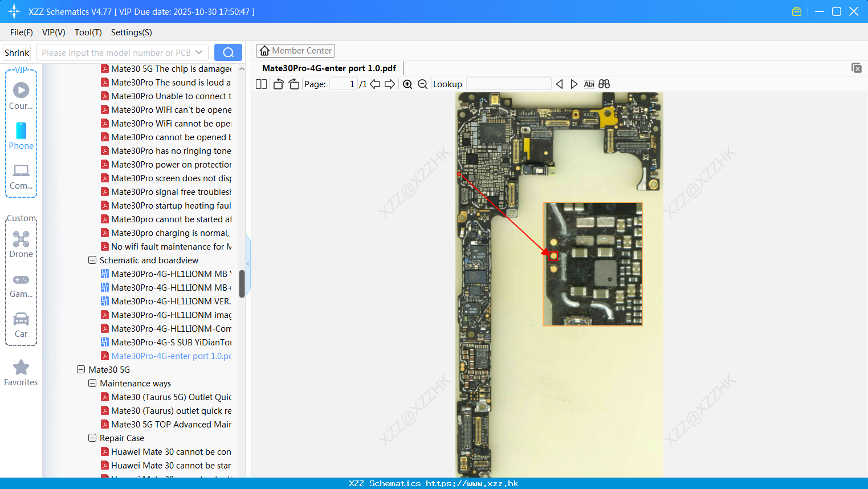
Task: Collapse the Maintenance ways node
Action: tap(92, 384)
